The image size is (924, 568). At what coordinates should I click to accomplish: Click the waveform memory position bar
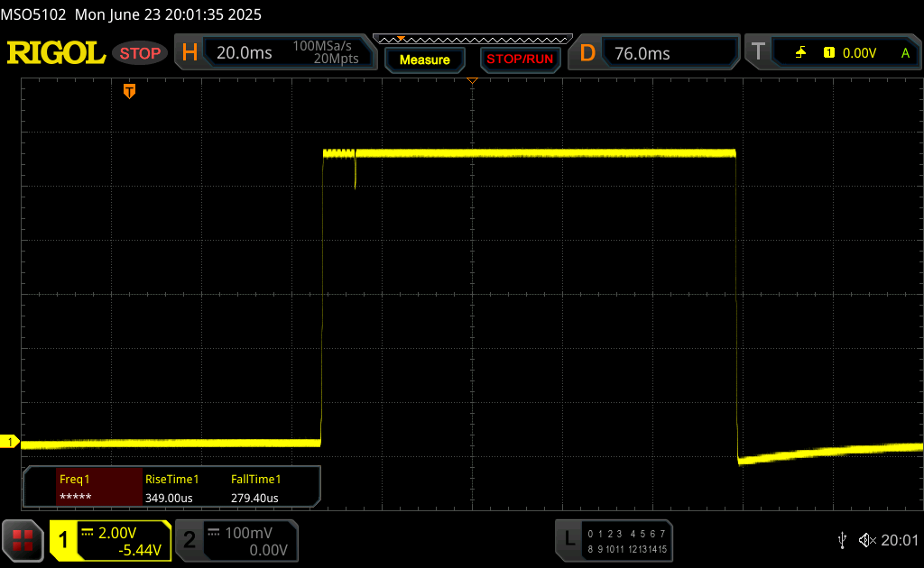(471, 39)
